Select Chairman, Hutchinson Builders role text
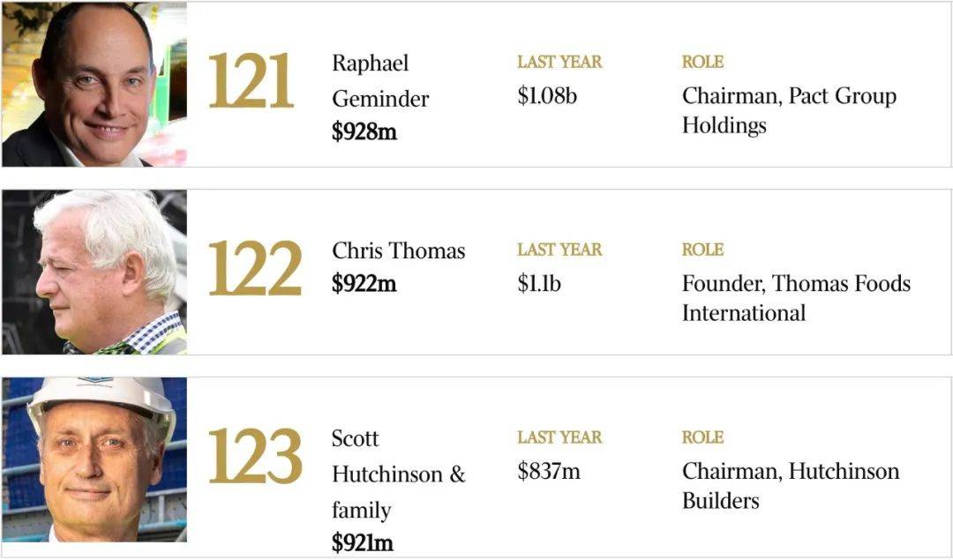Image resolution: width=953 pixels, height=560 pixels. pos(791,486)
